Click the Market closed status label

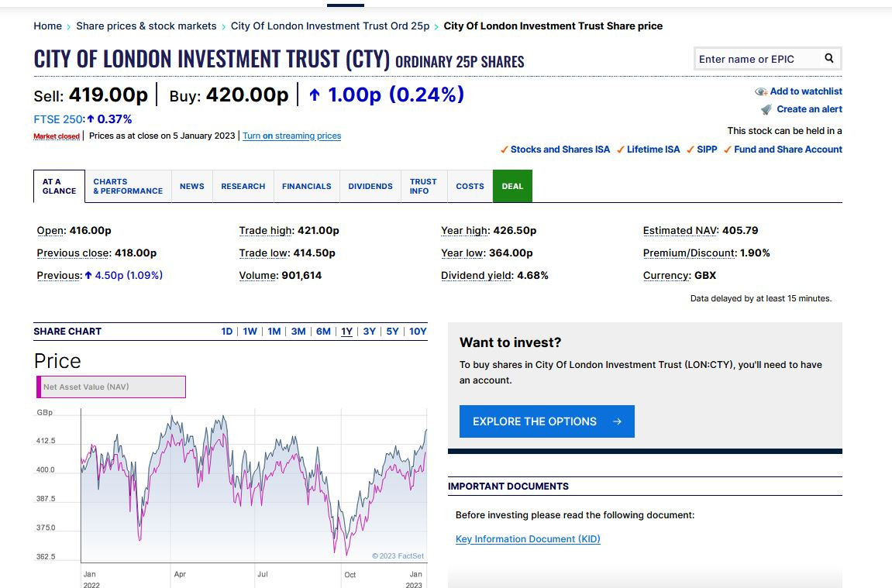point(57,136)
